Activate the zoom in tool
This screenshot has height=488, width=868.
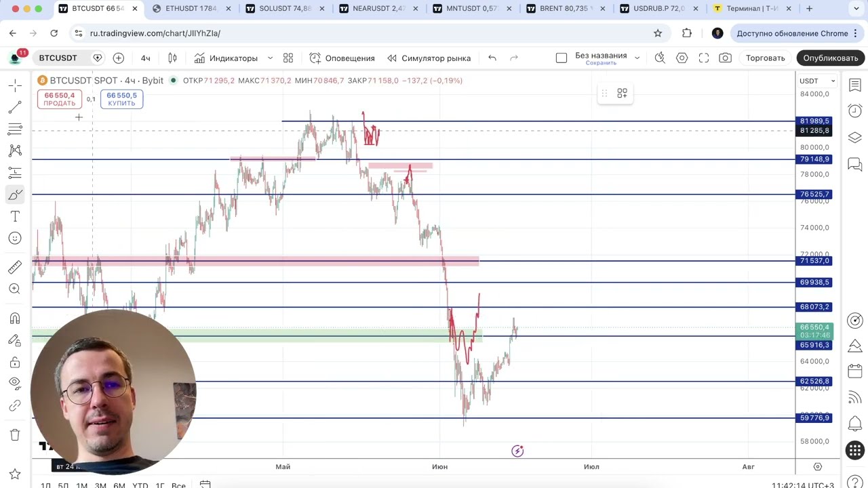15,289
